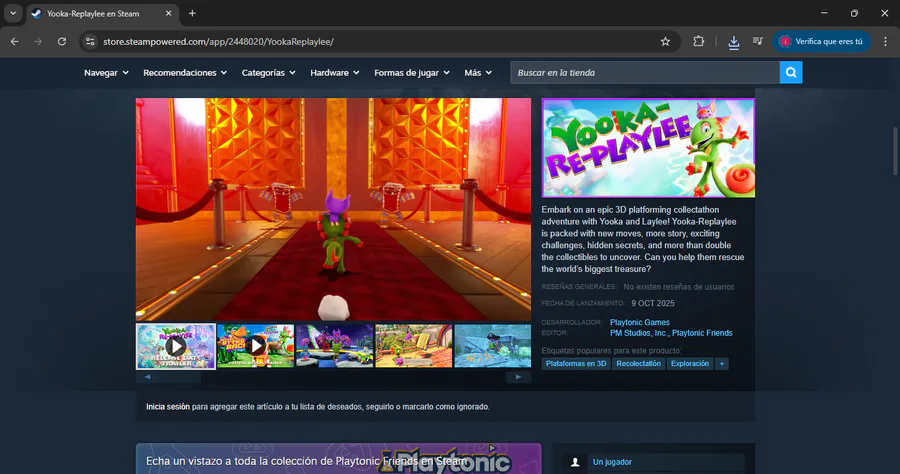Image resolution: width=900 pixels, height=474 pixels.
Task: Select the fourth screenshot thumbnail
Action: (414, 346)
